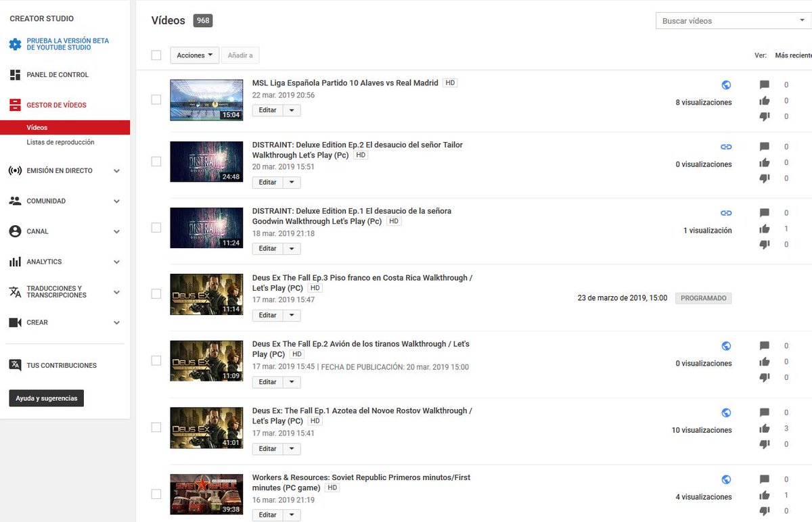Open the Deus Ex Ep.3 video thumbnail
The width and height of the screenshot is (812, 522).
click(206, 295)
